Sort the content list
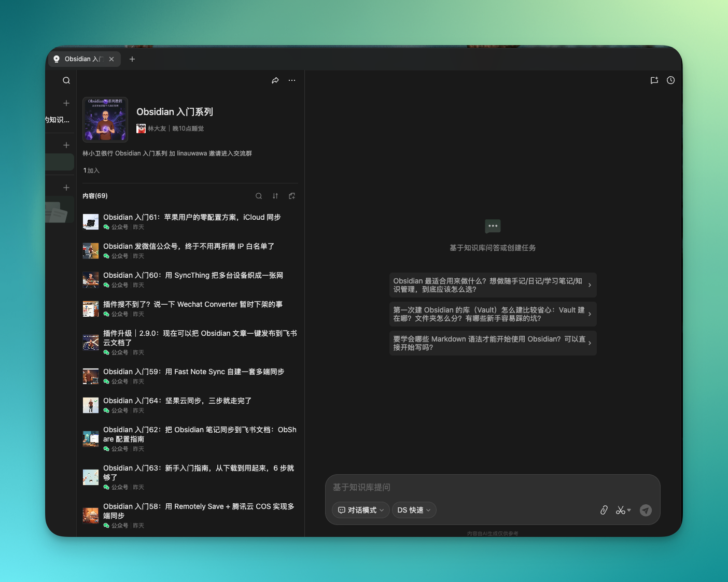 pos(275,196)
